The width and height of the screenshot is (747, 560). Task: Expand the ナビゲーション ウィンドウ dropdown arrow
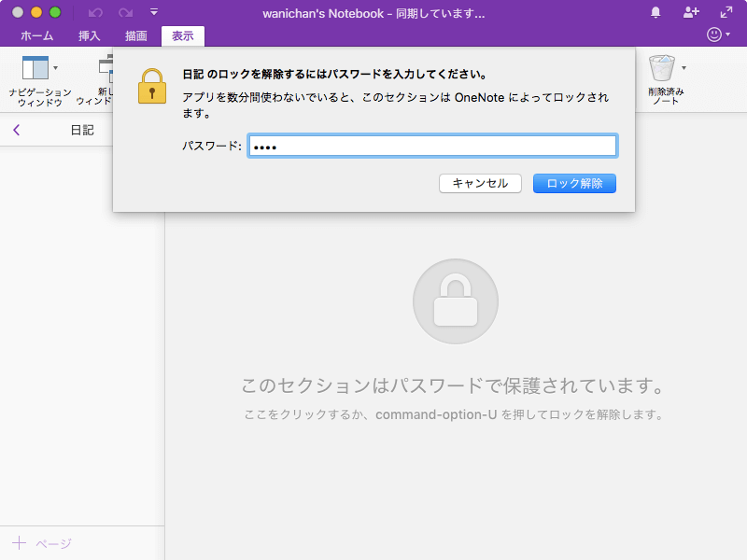56,68
